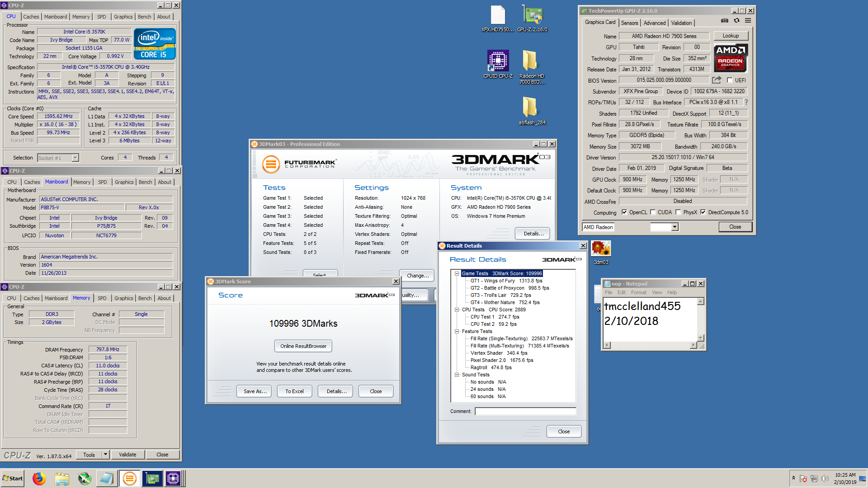Open SPD tab in the CPU-Z Mainboard window
868x488 pixels.
point(103,182)
